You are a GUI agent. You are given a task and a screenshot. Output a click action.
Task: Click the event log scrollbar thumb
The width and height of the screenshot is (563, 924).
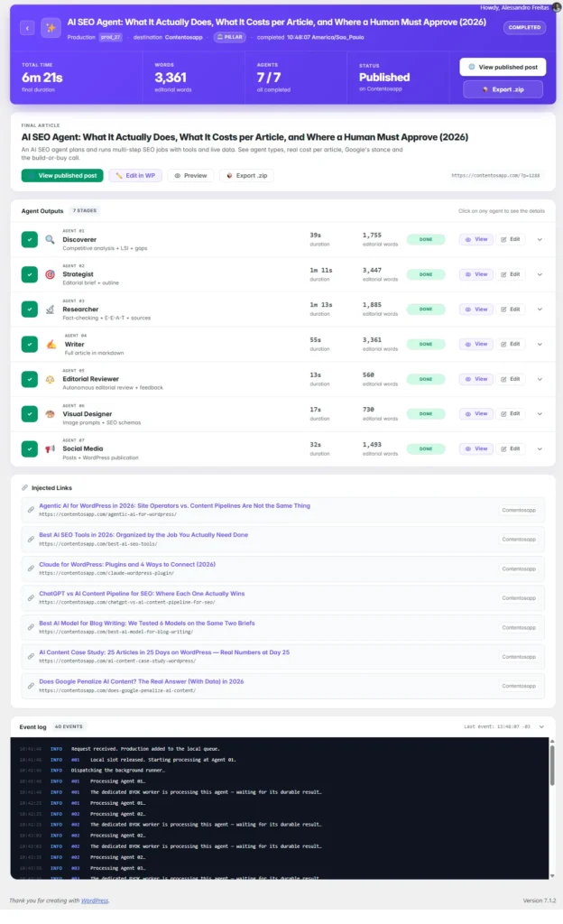coord(552,766)
